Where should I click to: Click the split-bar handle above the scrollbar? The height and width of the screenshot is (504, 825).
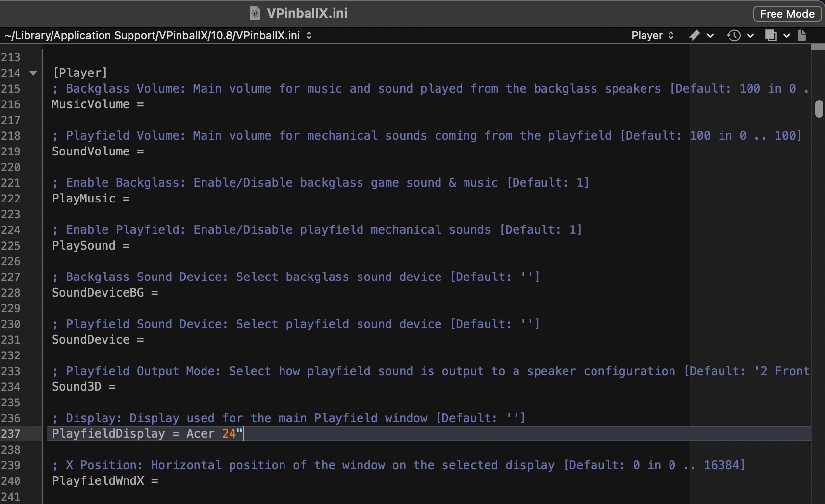[818, 47]
